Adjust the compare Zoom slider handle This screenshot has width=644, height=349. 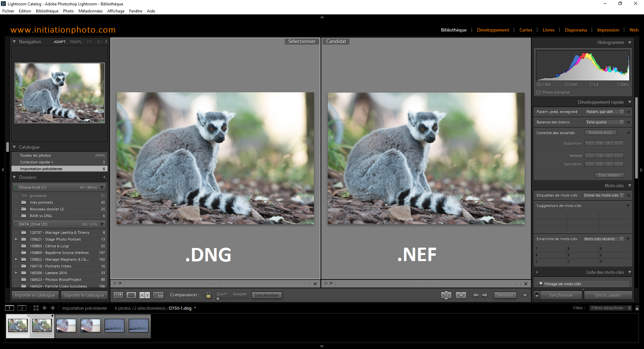(218, 298)
